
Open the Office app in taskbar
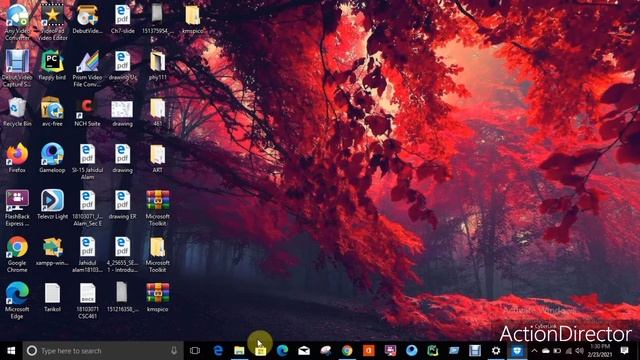(x=369, y=351)
